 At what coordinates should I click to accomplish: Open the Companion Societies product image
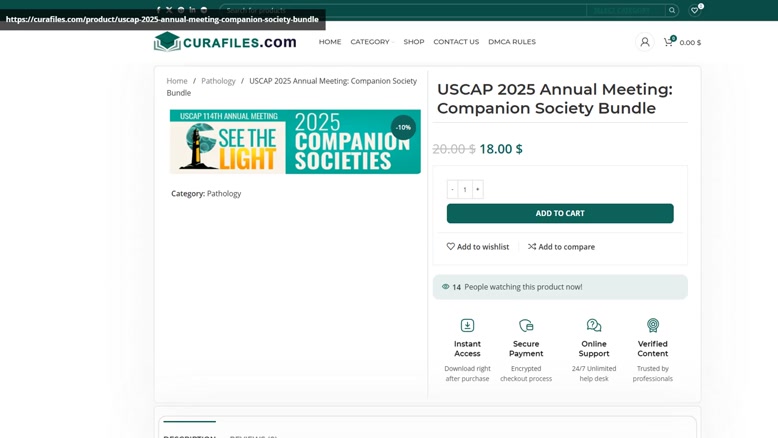point(295,142)
